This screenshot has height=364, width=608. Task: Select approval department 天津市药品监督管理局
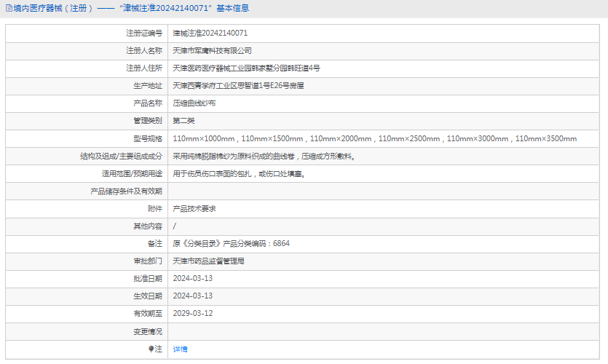(x=208, y=261)
